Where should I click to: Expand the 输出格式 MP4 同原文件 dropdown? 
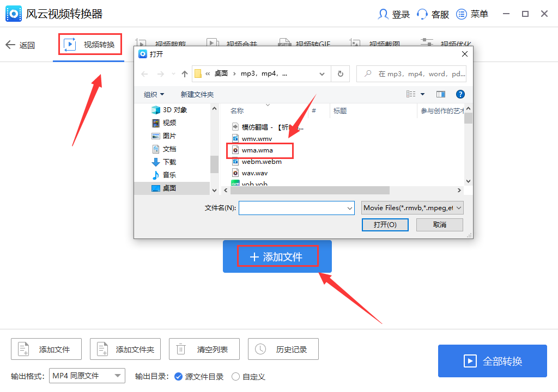[87, 376]
